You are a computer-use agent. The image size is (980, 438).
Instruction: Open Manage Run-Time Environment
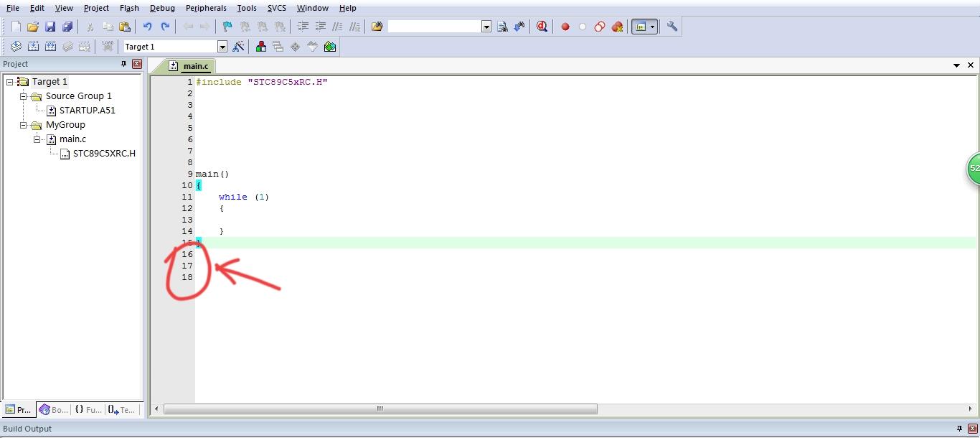[296, 47]
